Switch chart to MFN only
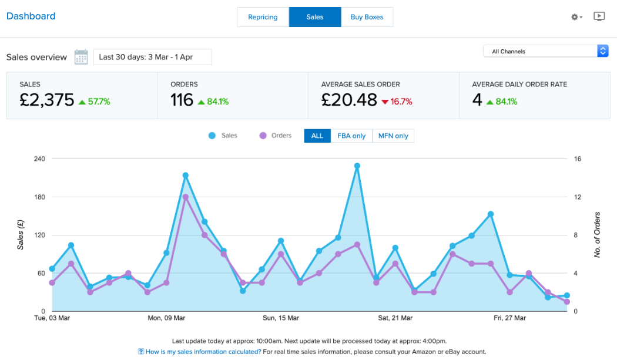617x364 pixels. [x=393, y=136]
